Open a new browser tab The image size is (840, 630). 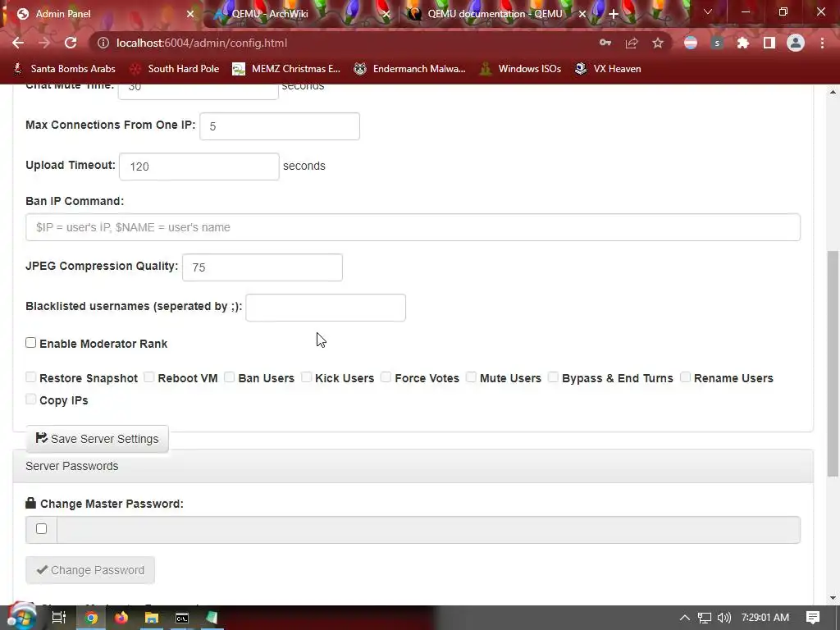coord(614,14)
